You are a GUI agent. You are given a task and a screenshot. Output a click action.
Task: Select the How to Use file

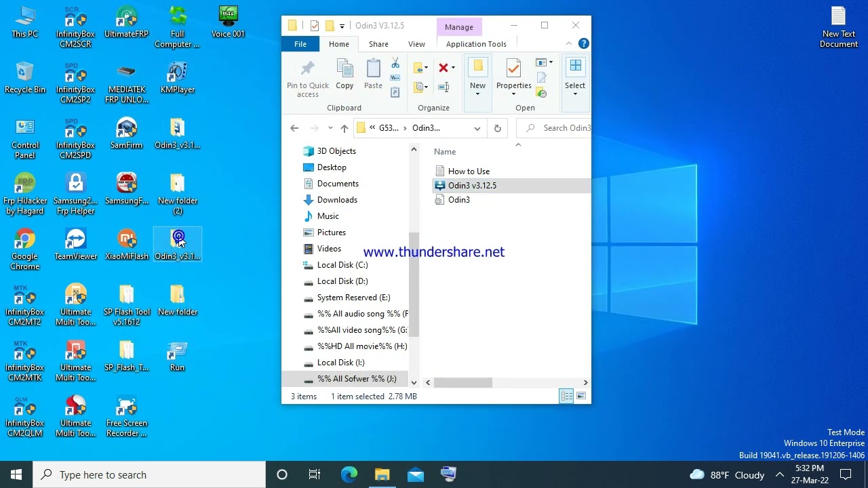pos(469,171)
